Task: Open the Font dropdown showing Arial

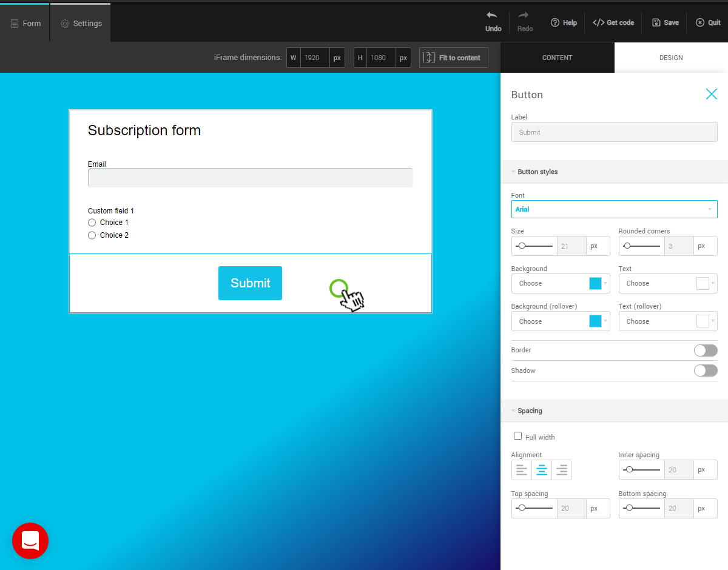Action: pyautogui.click(x=614, y=209)
